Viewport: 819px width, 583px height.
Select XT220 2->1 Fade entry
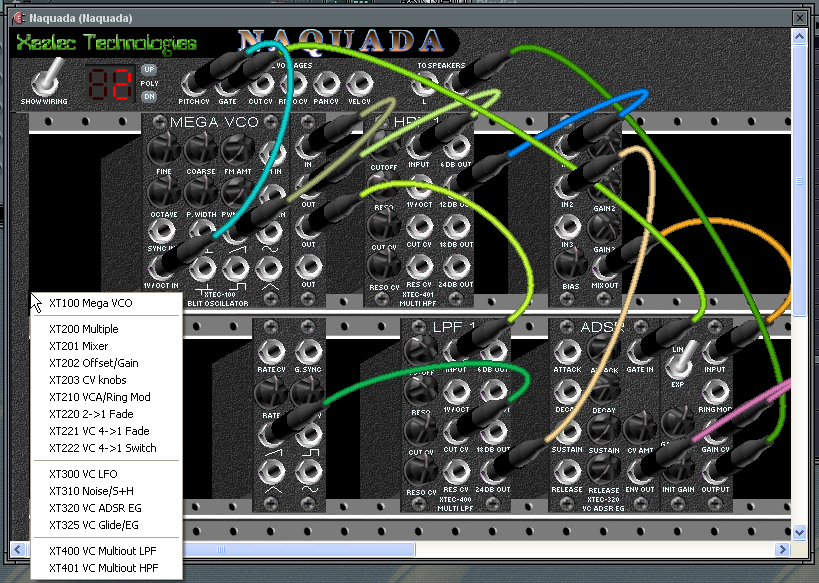tap(91, 414)
